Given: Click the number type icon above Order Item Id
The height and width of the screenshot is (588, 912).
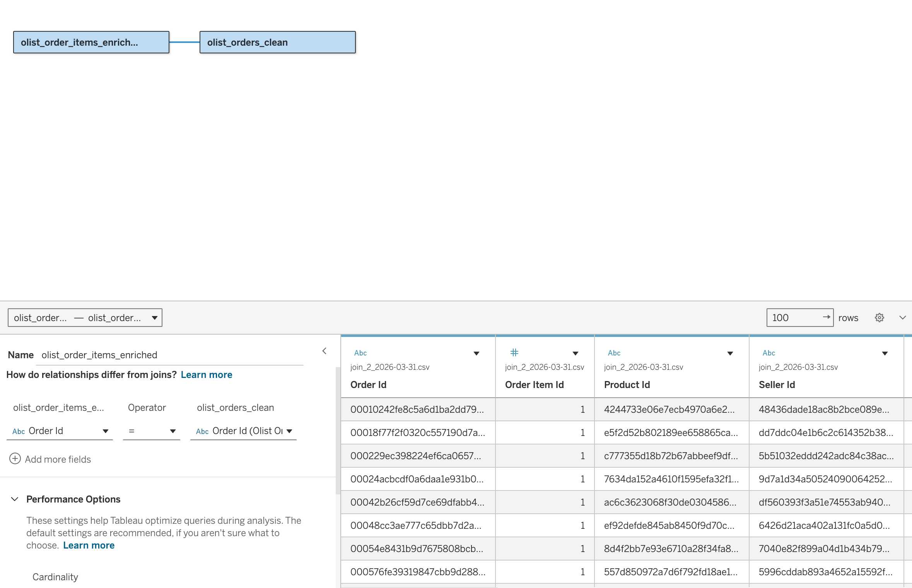Looking at the screenshot, I should 514,352.
